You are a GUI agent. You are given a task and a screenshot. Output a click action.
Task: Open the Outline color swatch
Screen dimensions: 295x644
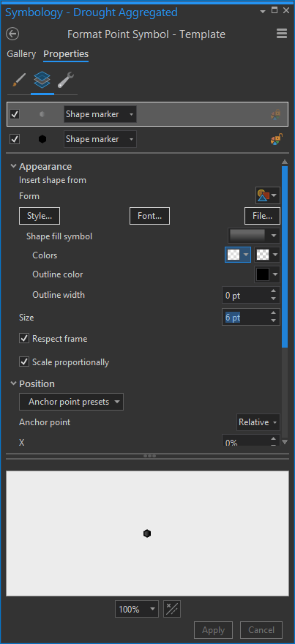(267, 274)
